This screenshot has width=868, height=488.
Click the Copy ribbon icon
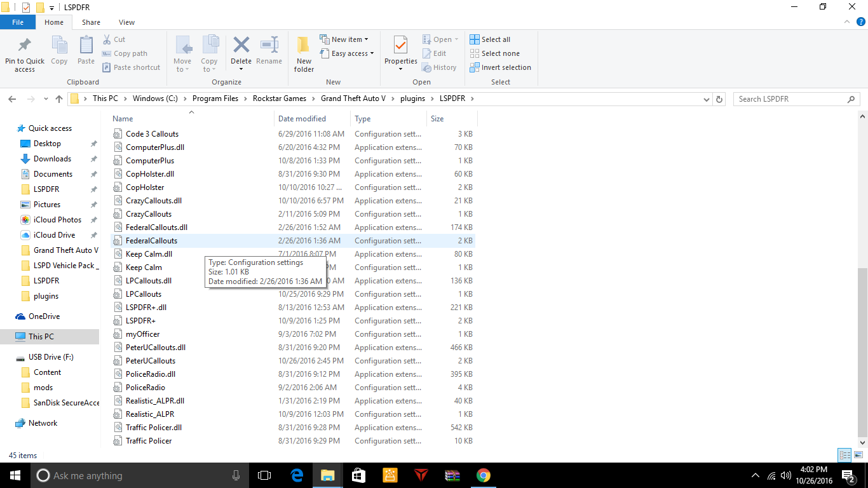click(59, 46)
